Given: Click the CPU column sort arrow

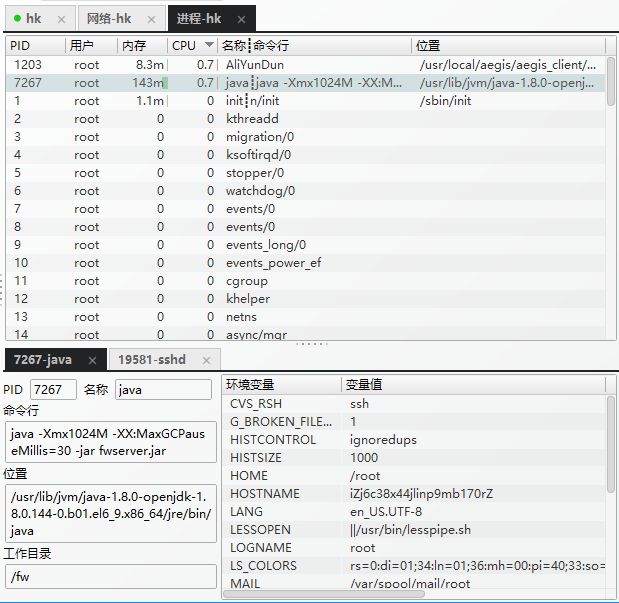Looking at the screenshot, I should [x=209, y=45].
